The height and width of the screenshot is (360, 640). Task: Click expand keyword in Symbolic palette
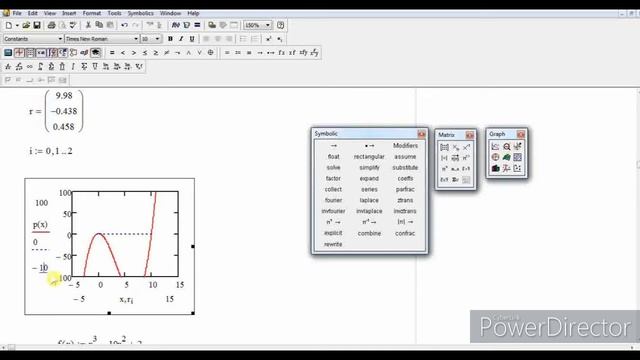coord(369,178)
